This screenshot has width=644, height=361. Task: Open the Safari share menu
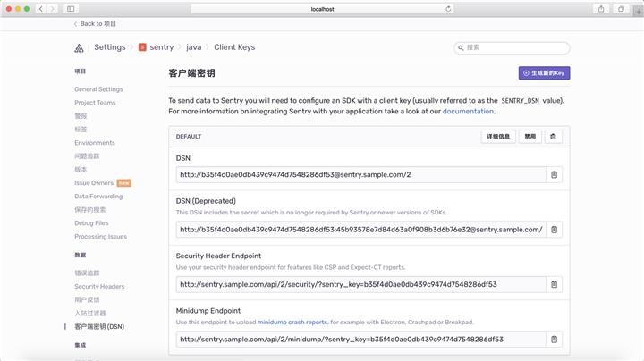click(601, 9)
